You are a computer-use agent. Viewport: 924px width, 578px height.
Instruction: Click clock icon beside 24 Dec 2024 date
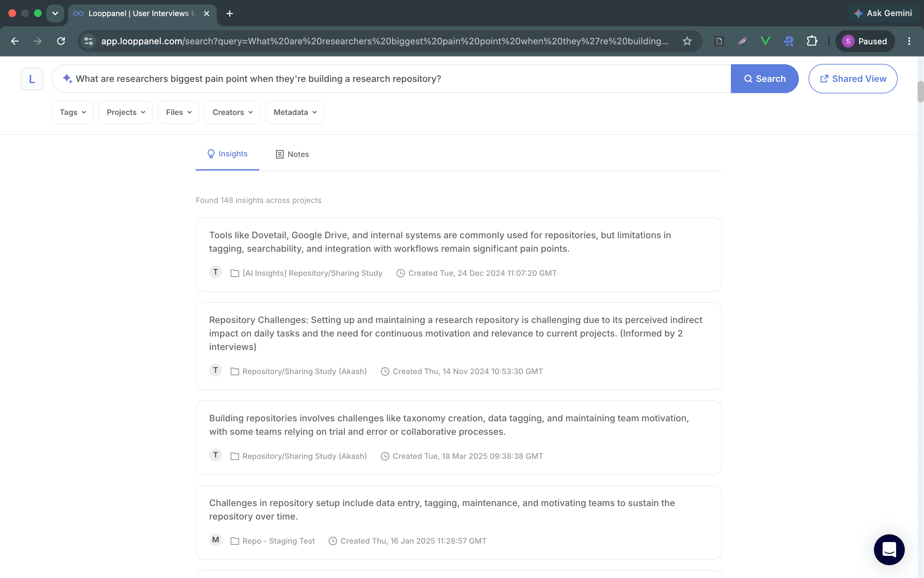[x=400, y=273]
